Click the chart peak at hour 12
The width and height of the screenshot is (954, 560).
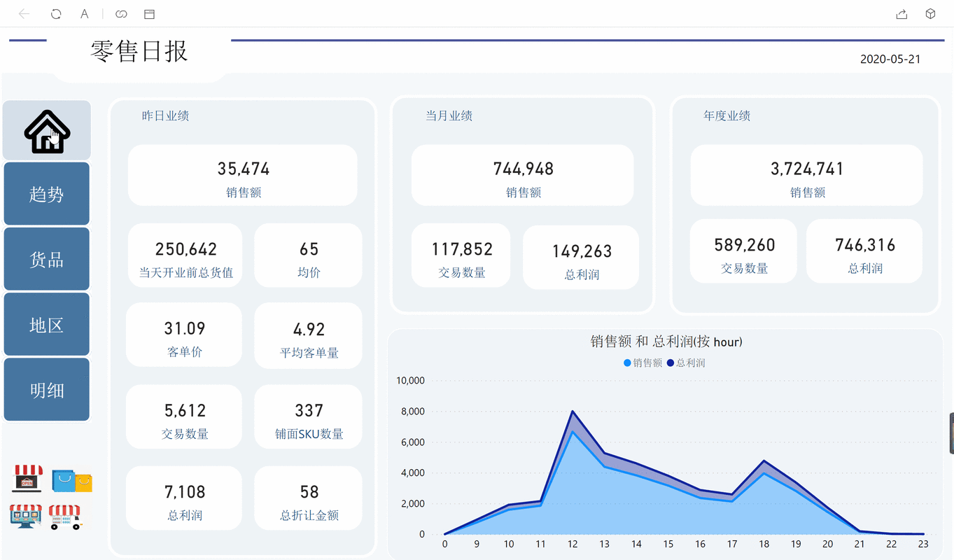[x=573, y=412]
